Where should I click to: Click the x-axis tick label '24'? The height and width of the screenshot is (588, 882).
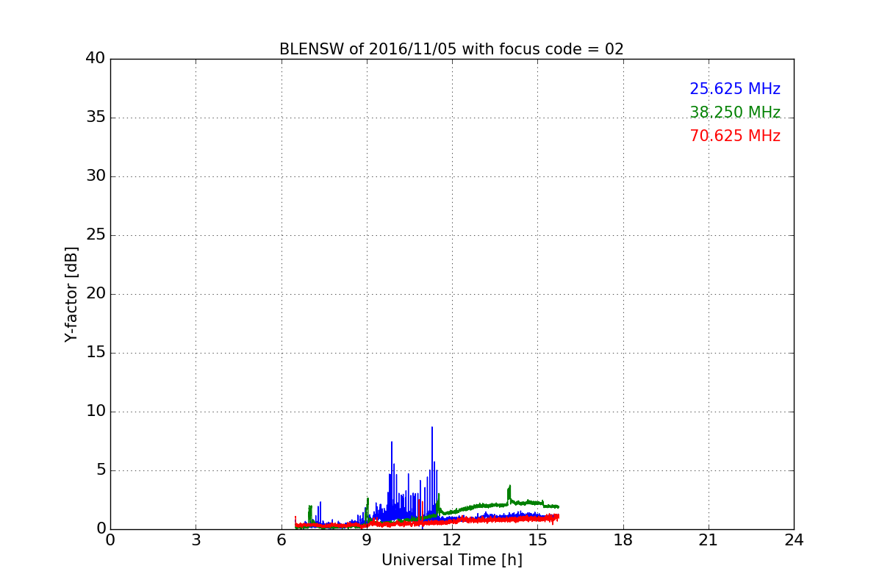point(794,539)
